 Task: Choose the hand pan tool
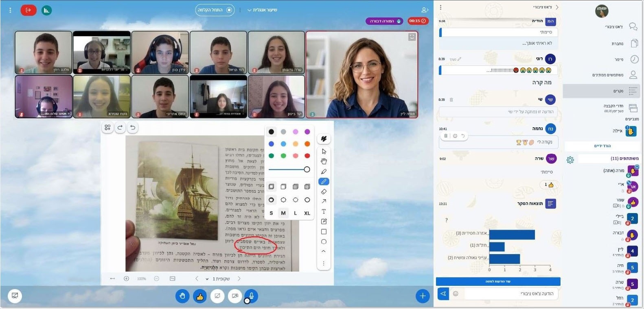324,161
